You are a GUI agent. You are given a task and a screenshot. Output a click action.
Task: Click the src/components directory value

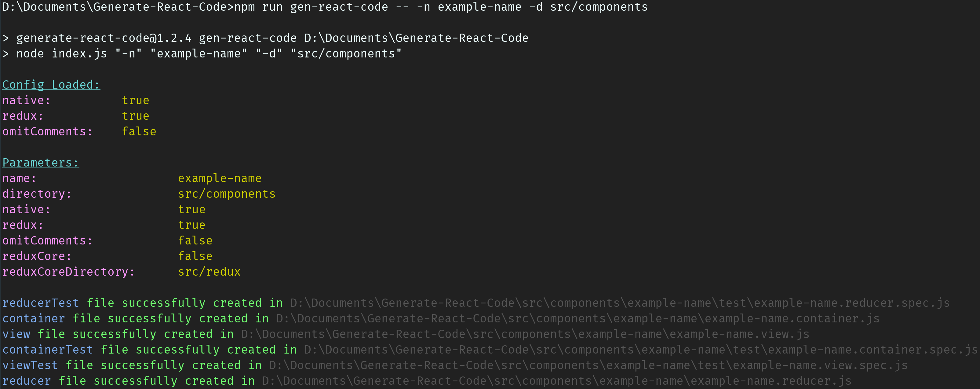click(226, 194)
